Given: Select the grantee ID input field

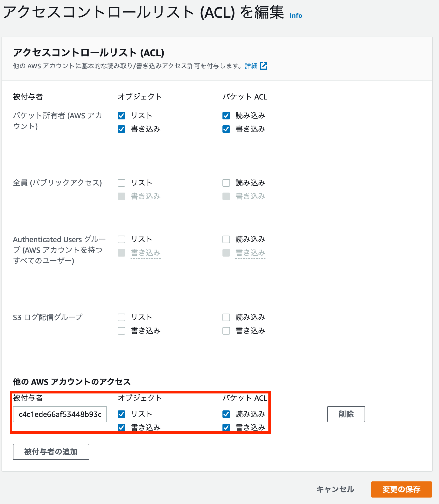Looking at the screenshot, I should pos(60,414).
